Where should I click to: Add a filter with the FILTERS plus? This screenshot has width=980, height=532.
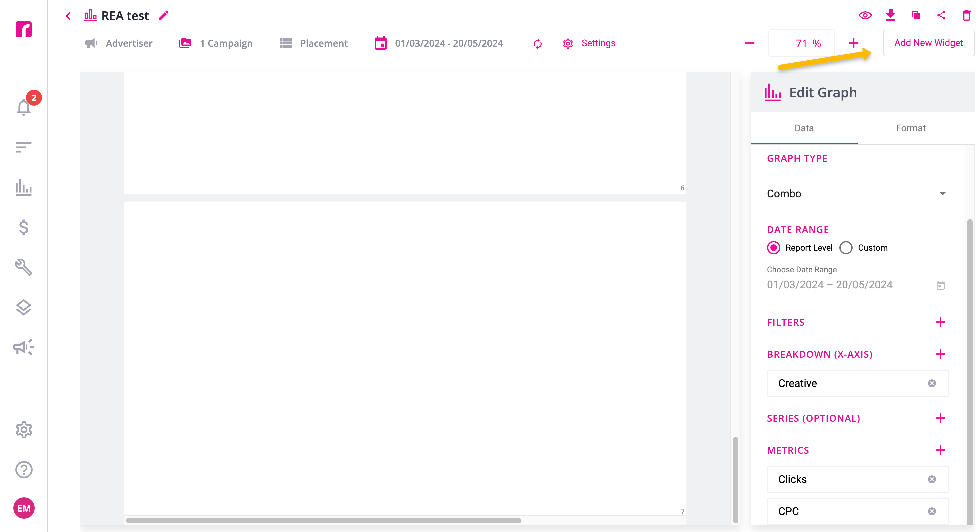pyautogui.click(x=940, y=322)
